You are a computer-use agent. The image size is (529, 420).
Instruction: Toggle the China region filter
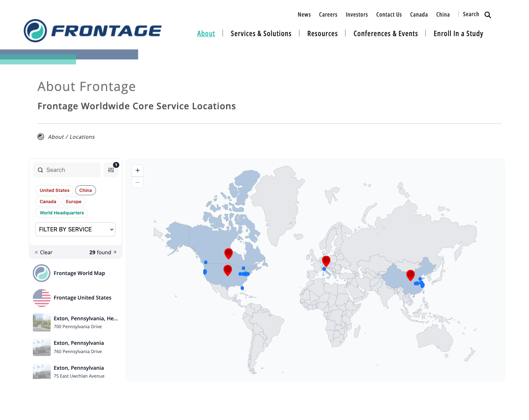[x=86, y=190]
